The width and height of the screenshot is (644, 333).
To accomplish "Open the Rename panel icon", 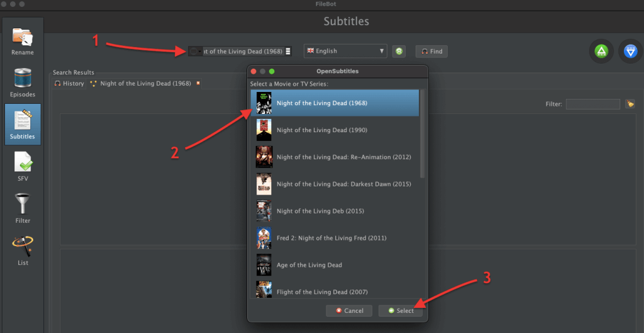I will click(x=23, y=41).
